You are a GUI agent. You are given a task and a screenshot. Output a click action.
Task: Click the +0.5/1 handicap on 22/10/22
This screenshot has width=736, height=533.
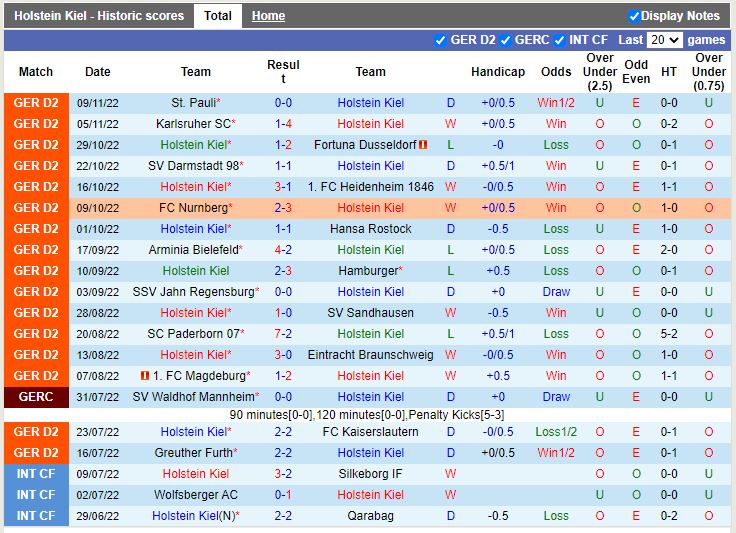(498, 166)
